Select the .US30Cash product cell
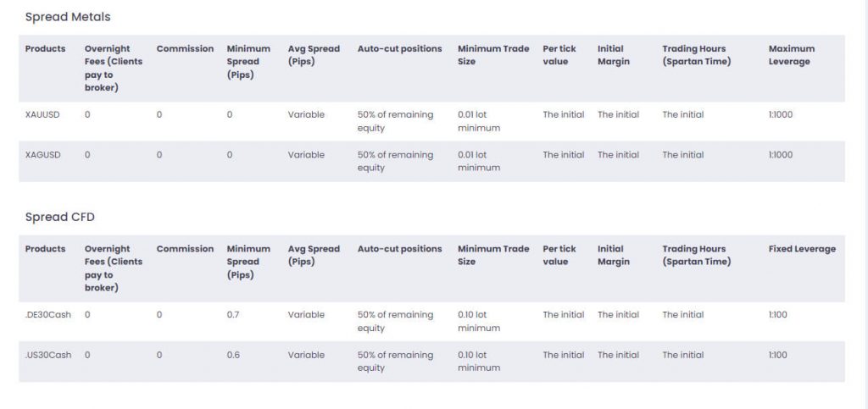This screenshot has height=409, width=868. 48,355
